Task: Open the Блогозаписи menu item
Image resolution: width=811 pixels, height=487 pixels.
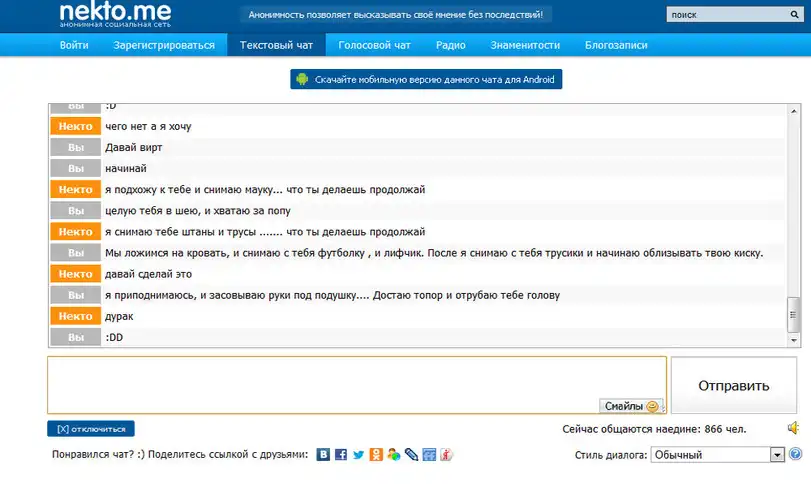Action: pos(616,45)
